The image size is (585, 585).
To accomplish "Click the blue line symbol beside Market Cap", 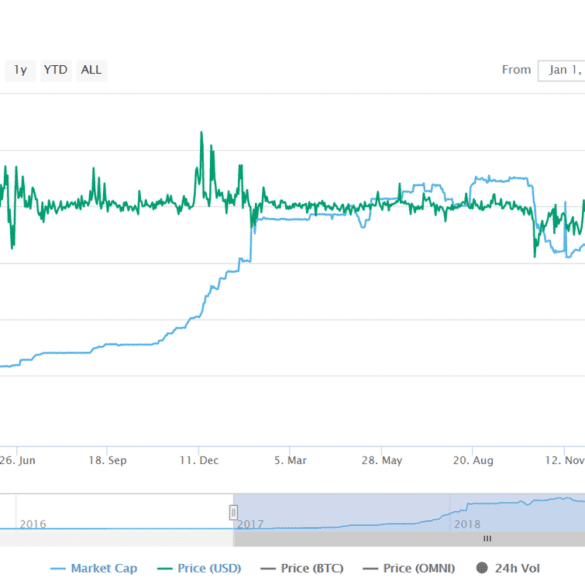I will pyautogui.click(x=58, y=569).
